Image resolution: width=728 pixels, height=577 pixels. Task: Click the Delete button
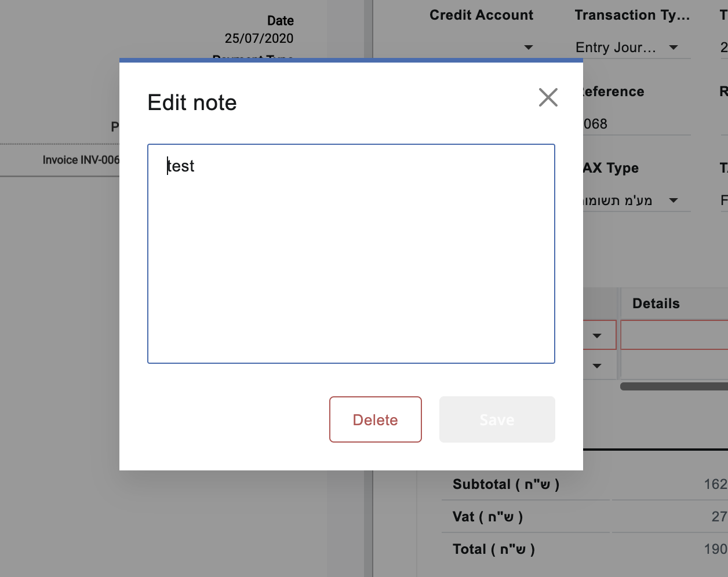pyautogui.click(x=375, y=419)
